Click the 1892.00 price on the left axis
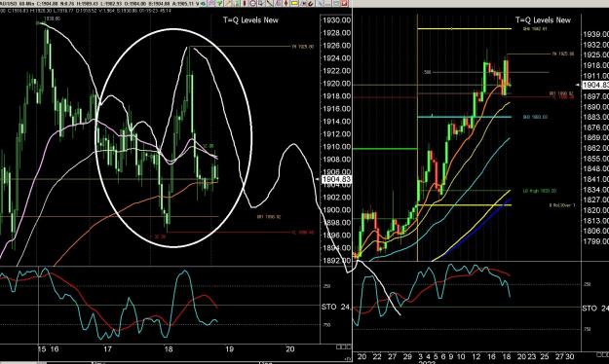The height and width of the screenshot is (364, 609). (x=336, y=261)
